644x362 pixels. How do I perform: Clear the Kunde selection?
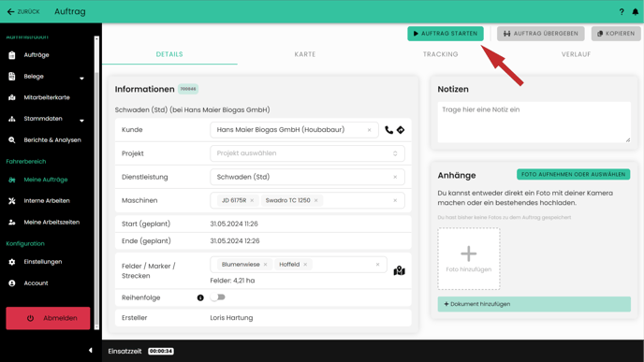point(369,130)
